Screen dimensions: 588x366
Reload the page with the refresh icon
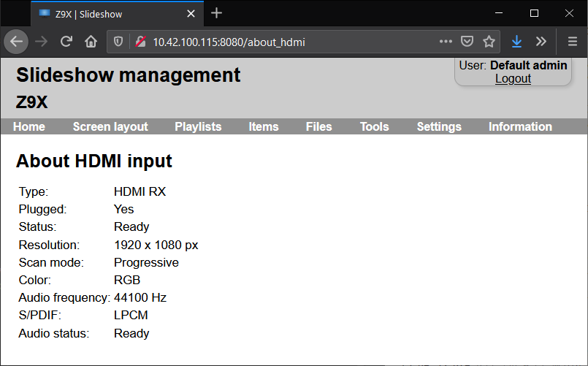click(66, 41)
